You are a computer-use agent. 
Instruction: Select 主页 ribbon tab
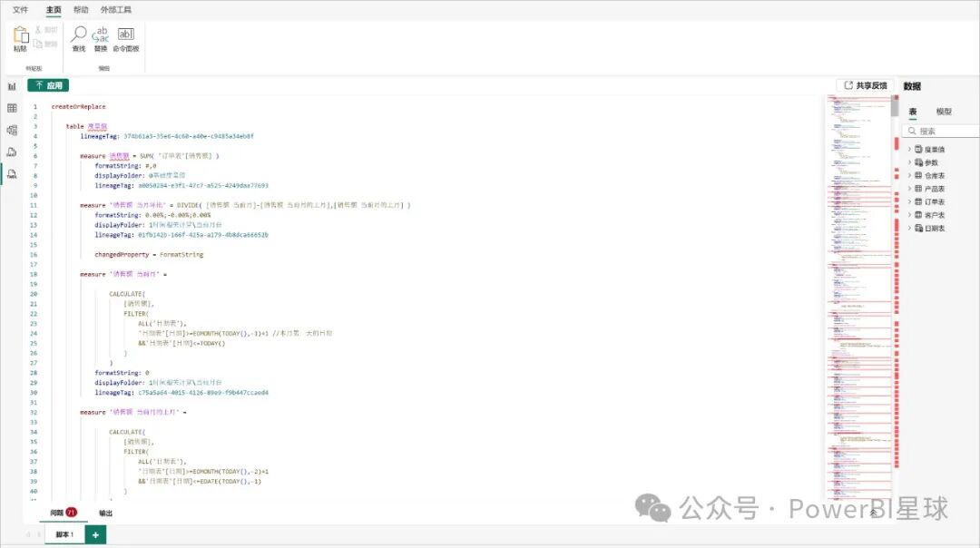coord(54,10)
